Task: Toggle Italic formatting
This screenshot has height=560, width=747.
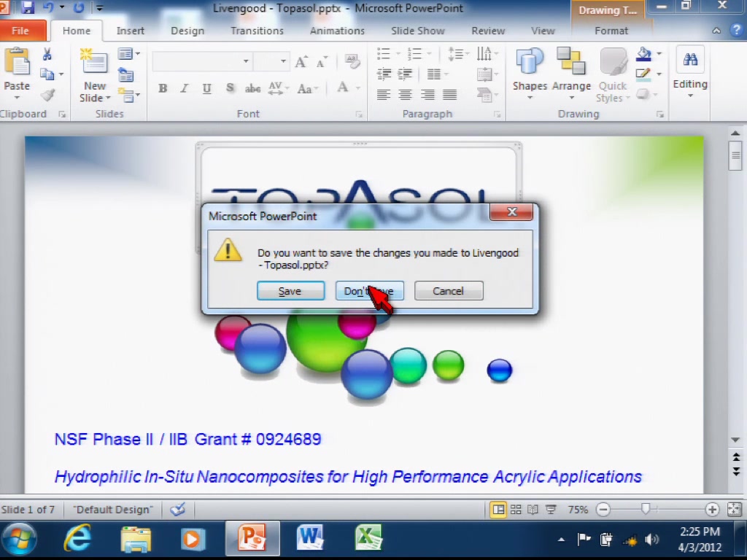Action: coord(185,88)
